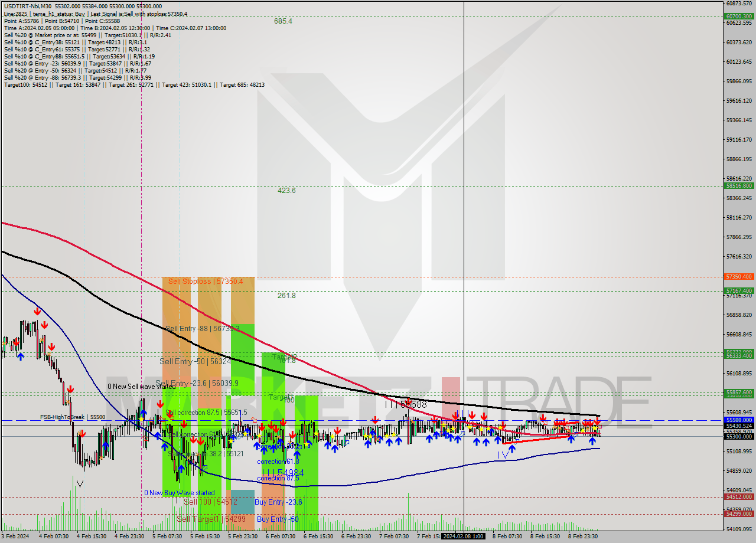756x543 pixels.
Task: Click the 'Sell Entry -23.6 | 56039.9' label
Action: click(x=197, y=383)
